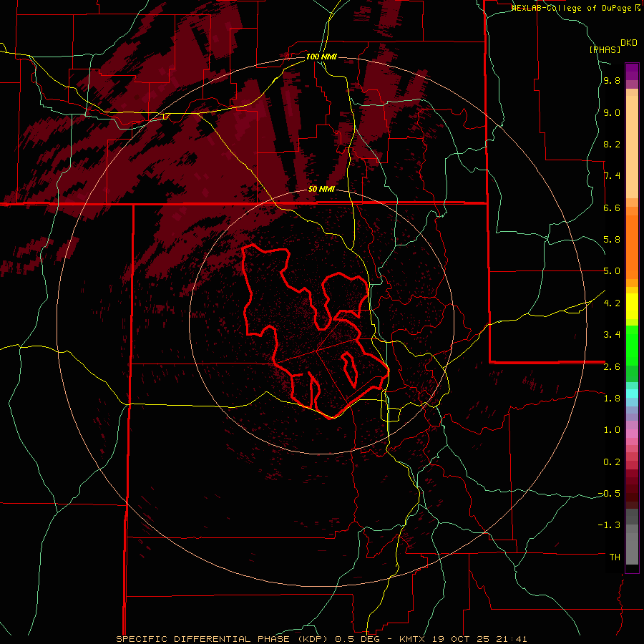Select the 5.0 scale value

[x=612, y=271]
